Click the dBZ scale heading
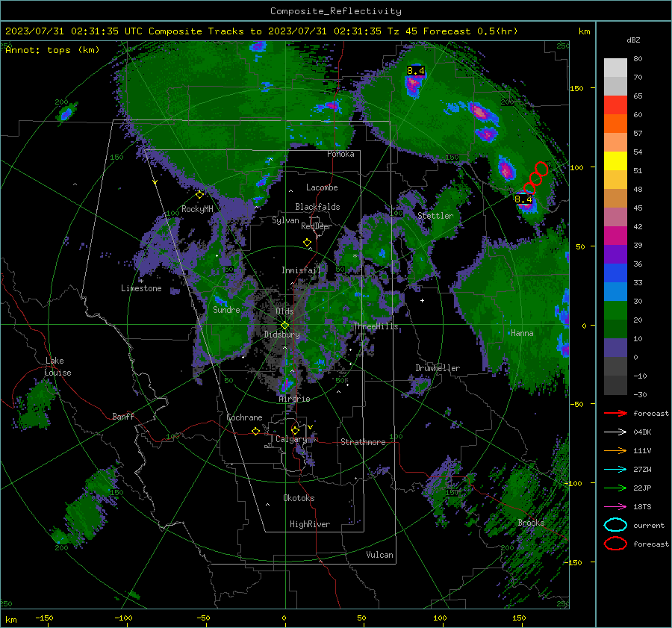Image resolution: width=672 pixels, height=628 pixels. [x=633, y=40]
